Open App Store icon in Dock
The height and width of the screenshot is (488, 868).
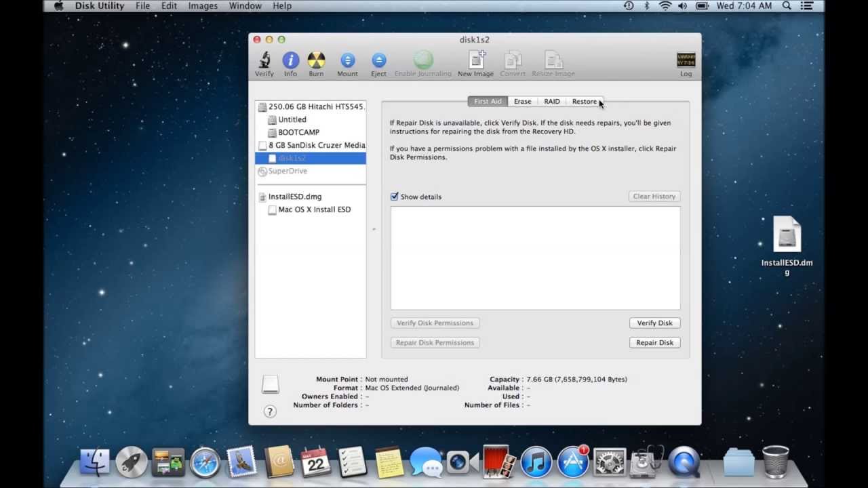tap(573, 462)
